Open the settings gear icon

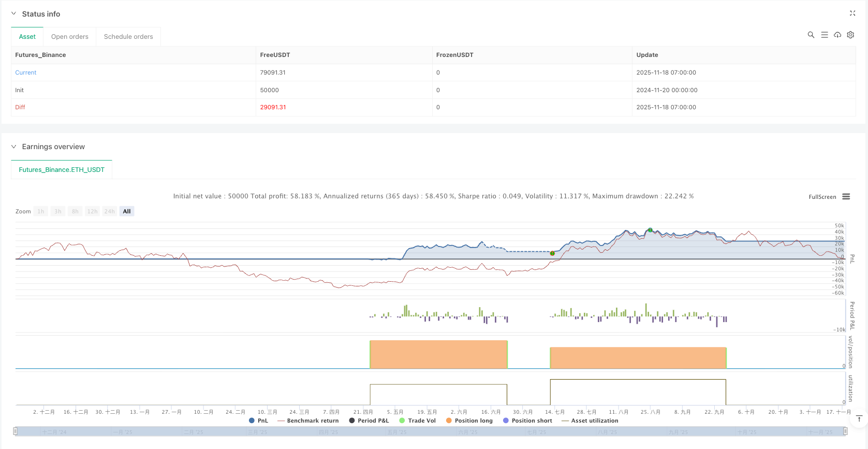(850, 35)
